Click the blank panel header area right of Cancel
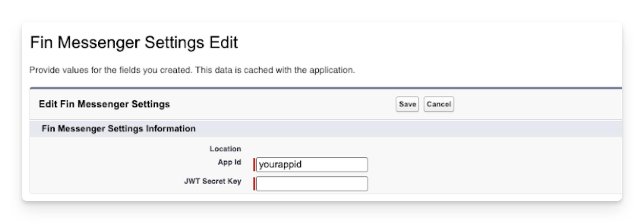The width and height of the screenshot is (644, 223). [538, 104]
